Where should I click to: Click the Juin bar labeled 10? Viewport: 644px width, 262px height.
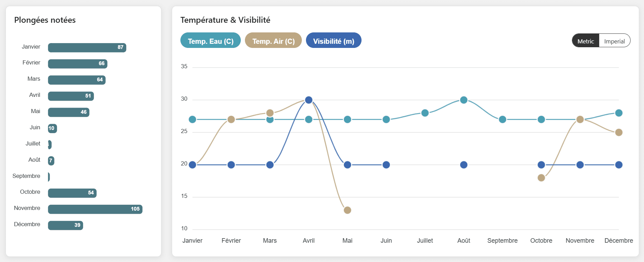52,128
